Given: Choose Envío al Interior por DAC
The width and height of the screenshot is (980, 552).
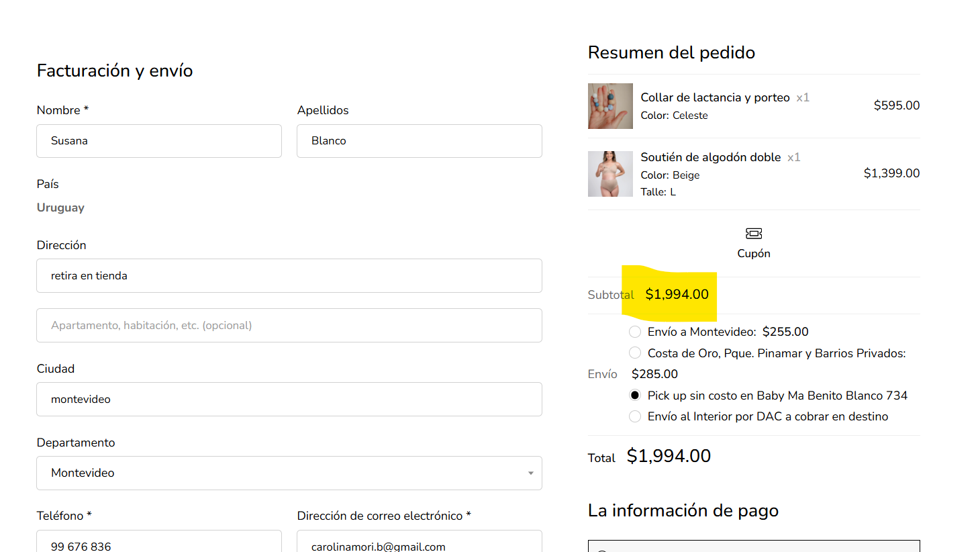Looking at the screenshot, I should (x=635, y=416).
